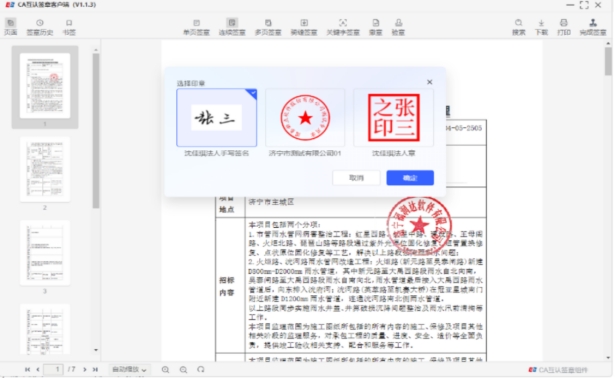The image size is (615, 378).
Task: Open page 3 thumbnail
Action: tap(45, 253)
